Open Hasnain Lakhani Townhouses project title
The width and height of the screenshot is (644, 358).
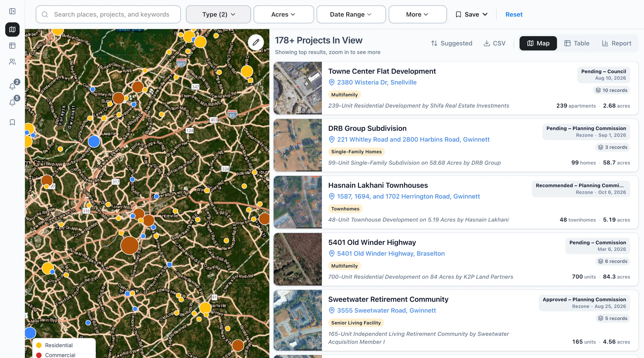pyautogui.click(x=378, y=185)
